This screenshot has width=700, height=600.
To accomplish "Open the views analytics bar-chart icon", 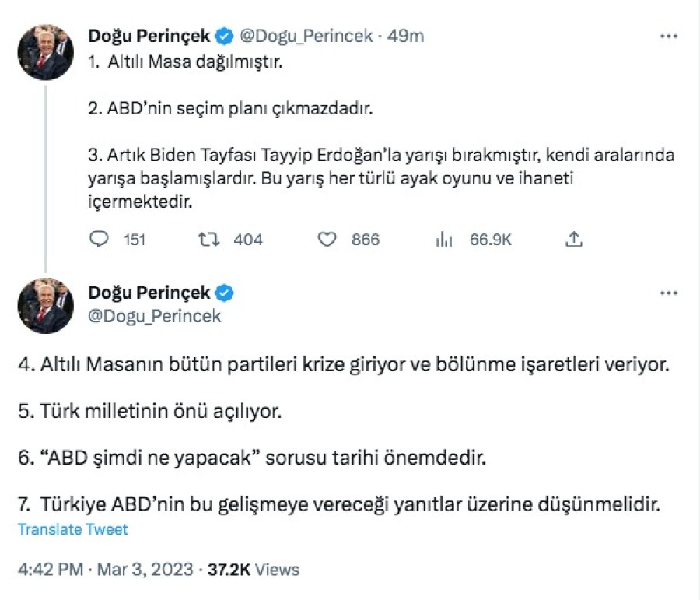I will pos(444,240).
